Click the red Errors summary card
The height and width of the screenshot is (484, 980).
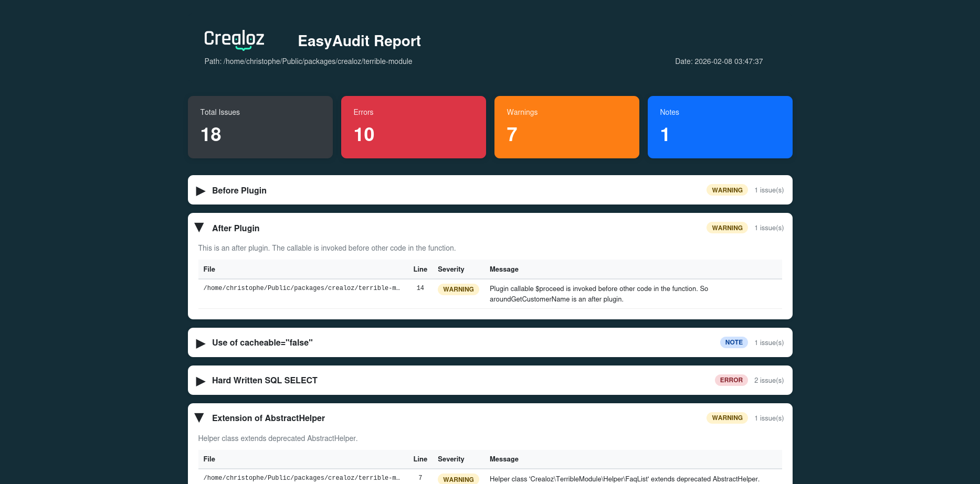point(413,127)
